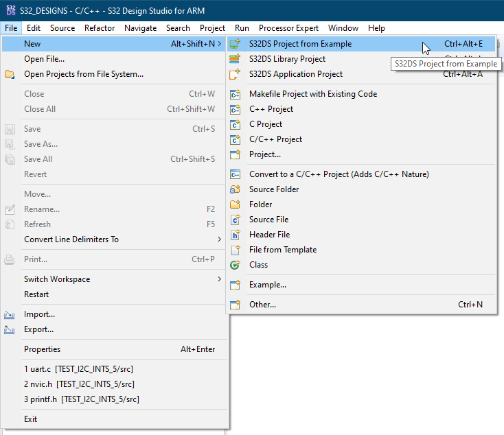
Task: Open the File menu
Action: click(11, 28)
